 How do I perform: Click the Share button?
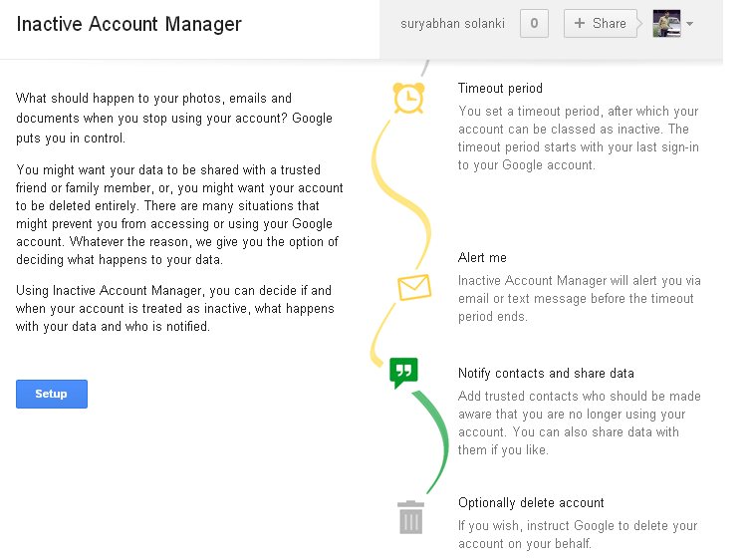tap(601, 23)
